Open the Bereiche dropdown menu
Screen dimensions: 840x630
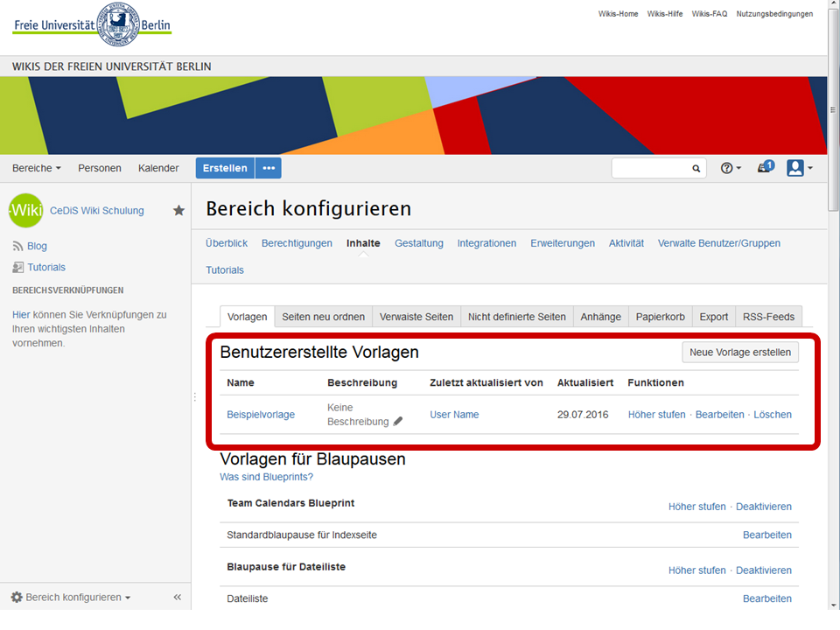(37, 168)
